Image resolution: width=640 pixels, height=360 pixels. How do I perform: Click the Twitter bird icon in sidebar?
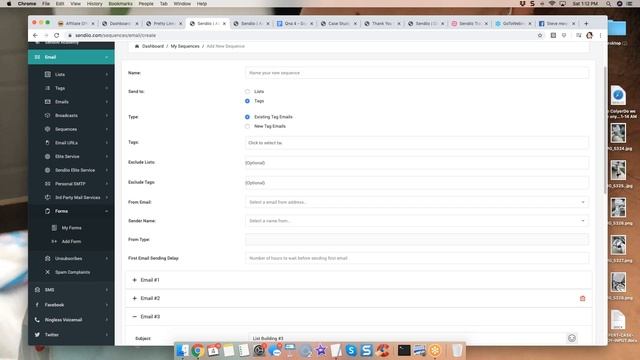(x=37, y=335)
